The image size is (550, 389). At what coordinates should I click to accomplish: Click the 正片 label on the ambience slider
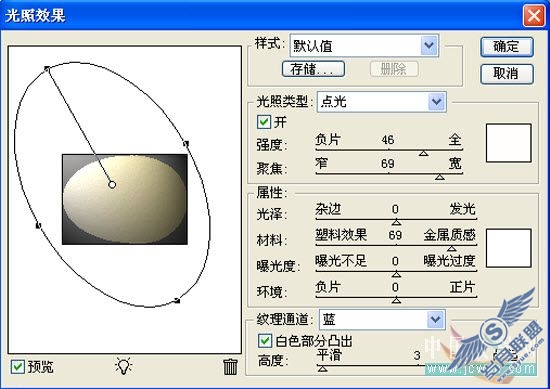[x=463, y=287]
